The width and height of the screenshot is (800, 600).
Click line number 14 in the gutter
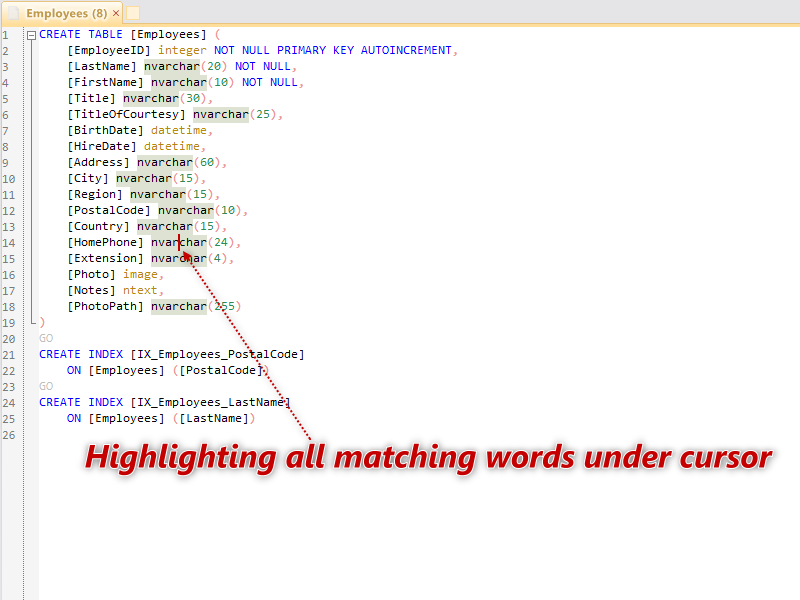[x=9, y=243]
